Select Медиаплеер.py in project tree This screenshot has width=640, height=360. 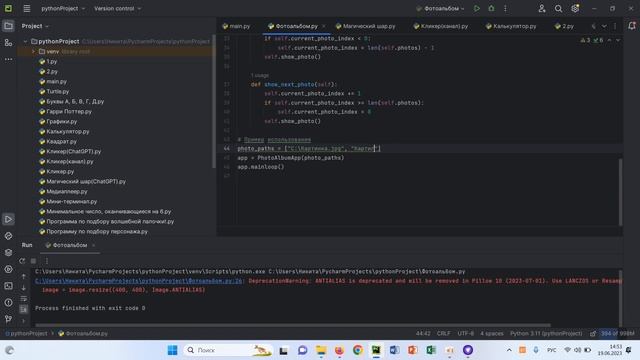point(63,191)
